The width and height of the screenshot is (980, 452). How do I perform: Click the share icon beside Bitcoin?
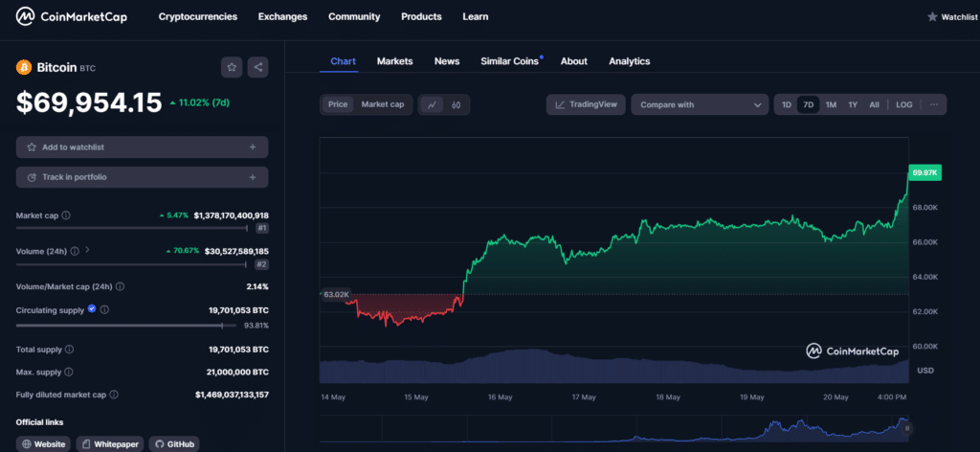tap(257, 67)
